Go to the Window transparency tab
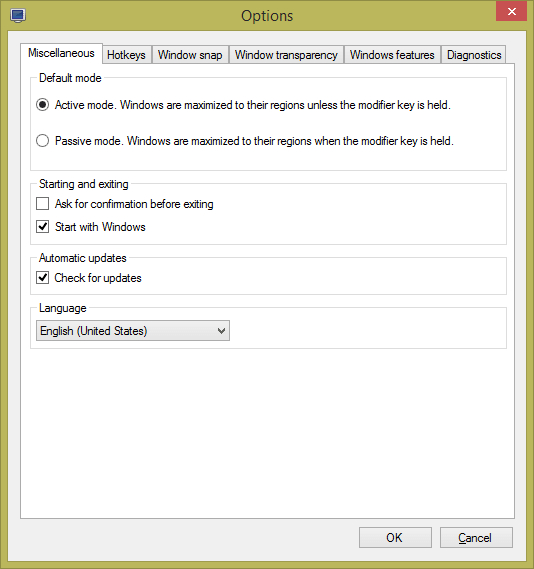This screenshot has height=569, width=534. click(x=286, y=55)
